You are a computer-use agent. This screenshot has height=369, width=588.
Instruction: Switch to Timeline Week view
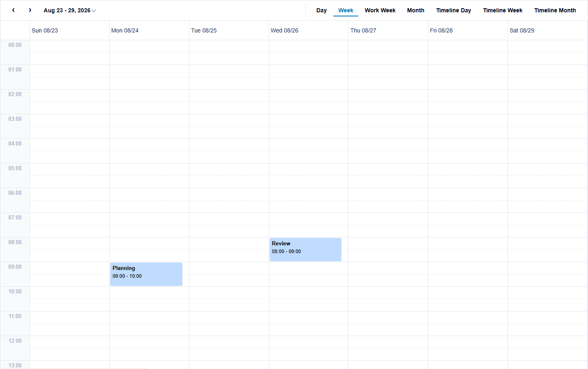(503, 10)
